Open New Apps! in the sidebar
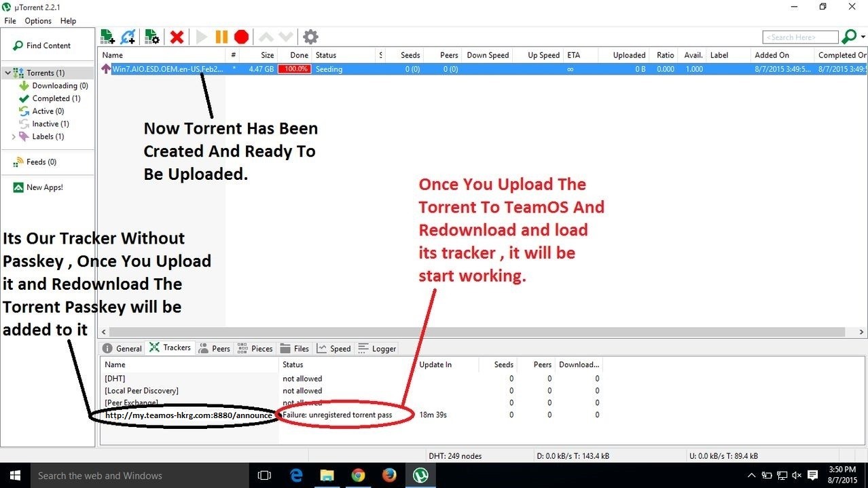868x488 pixels. [38, 187]
